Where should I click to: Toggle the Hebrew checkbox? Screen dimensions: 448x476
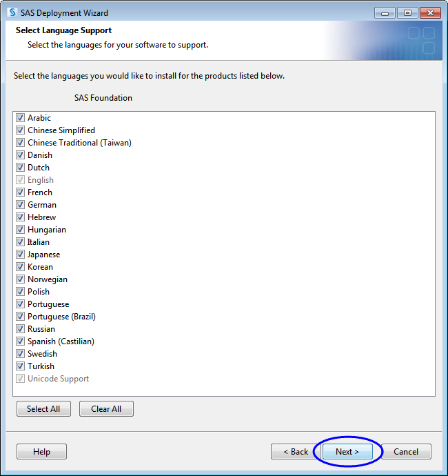[x=20, y=217]
